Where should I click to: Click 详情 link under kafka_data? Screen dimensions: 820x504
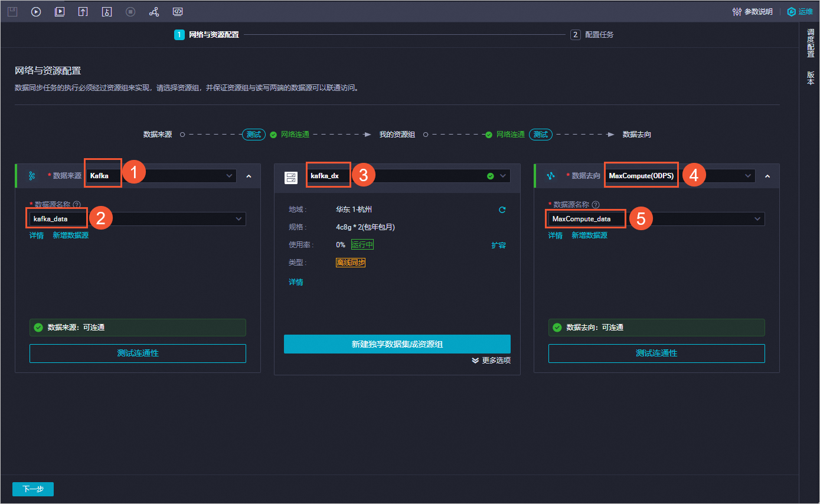[x=37, y=235]
